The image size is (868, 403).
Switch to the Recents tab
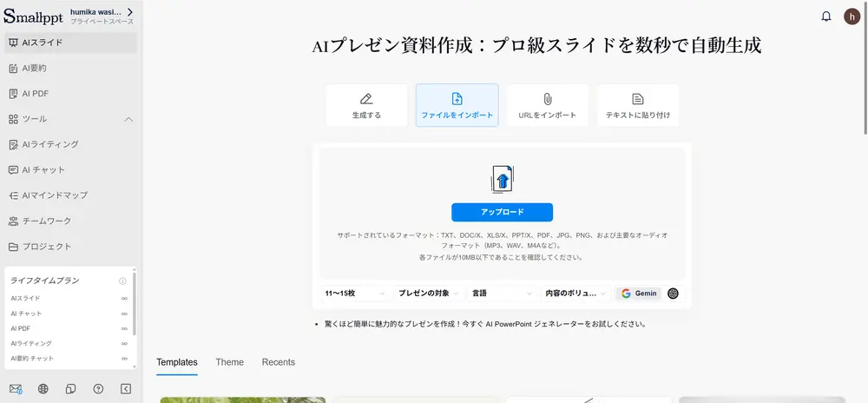(x=279, y=362)
